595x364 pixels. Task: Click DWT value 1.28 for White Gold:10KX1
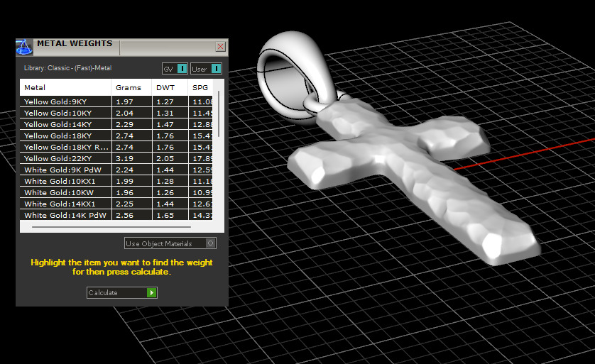coord(165,181)
